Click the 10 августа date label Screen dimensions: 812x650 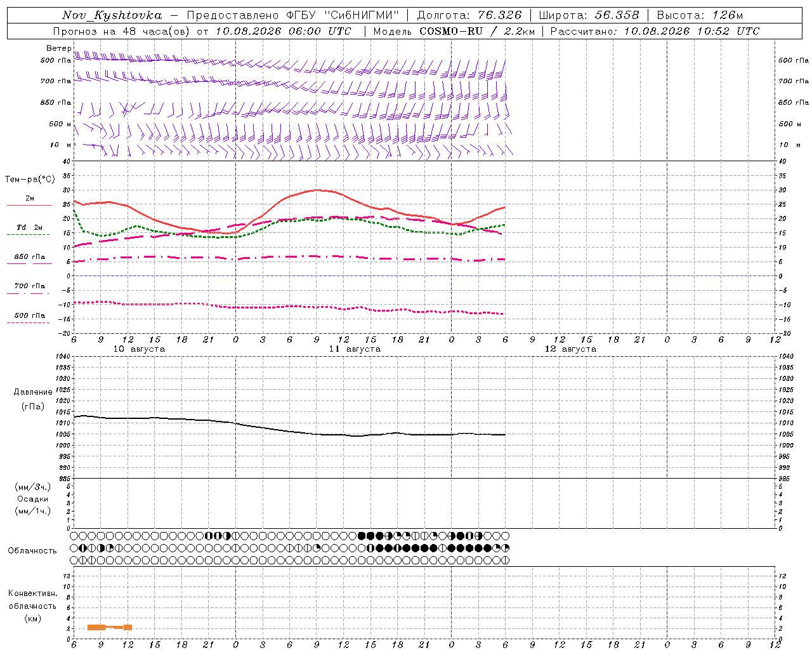(139, 349)
